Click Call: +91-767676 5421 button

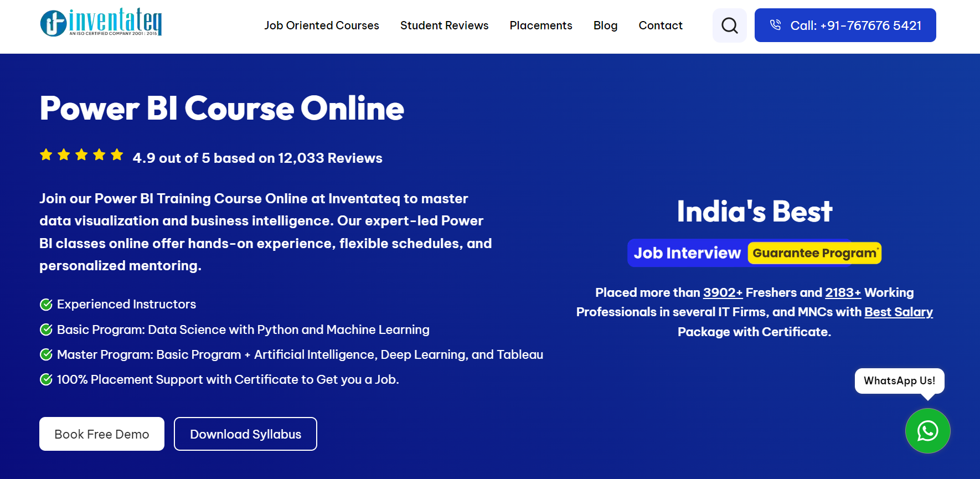point(845,25)
